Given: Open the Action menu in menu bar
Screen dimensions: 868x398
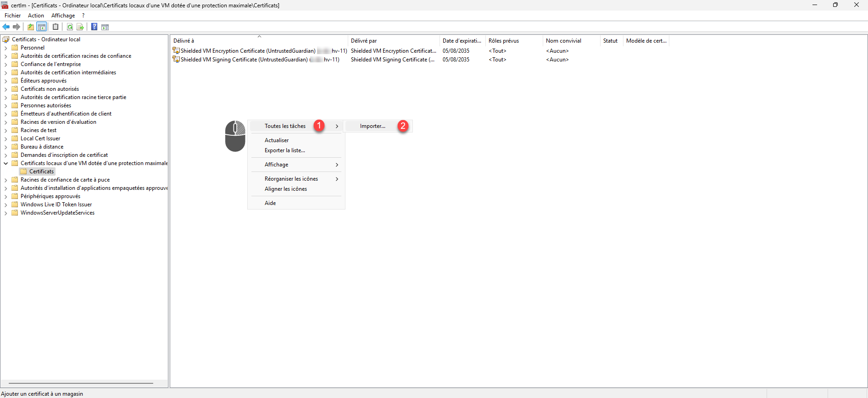Looking at the screenshot, I should tap(36, 16).
